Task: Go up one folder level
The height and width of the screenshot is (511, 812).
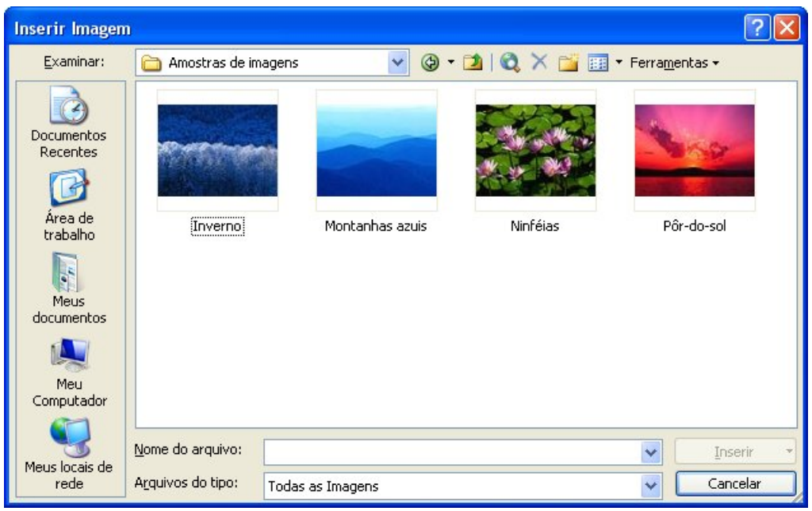Action: (x=474, y=62)
